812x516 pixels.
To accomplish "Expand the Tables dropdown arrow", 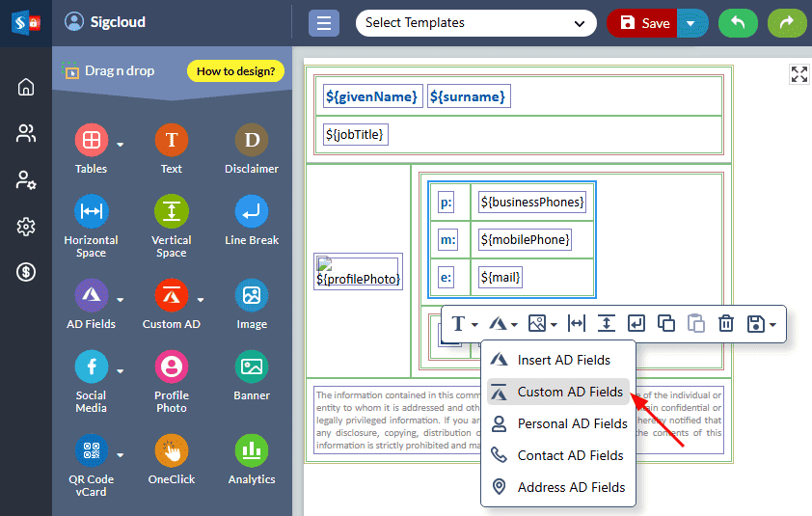I will pos(121,146).
